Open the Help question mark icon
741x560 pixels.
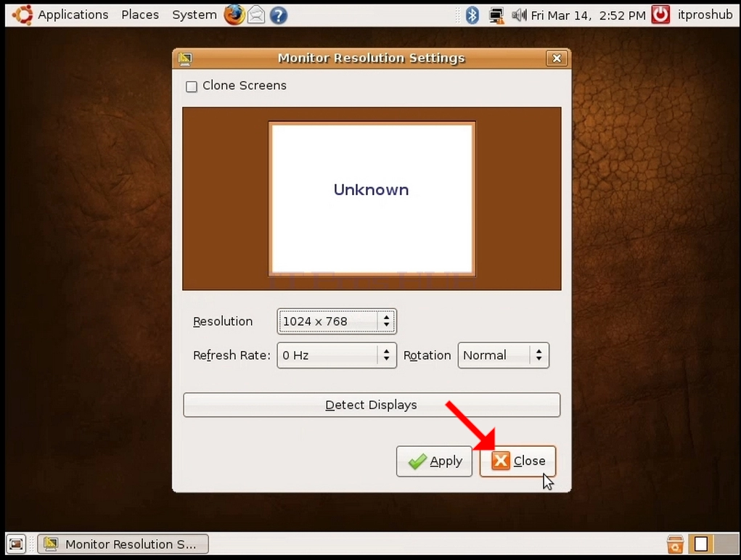click(x=279, y=15)
